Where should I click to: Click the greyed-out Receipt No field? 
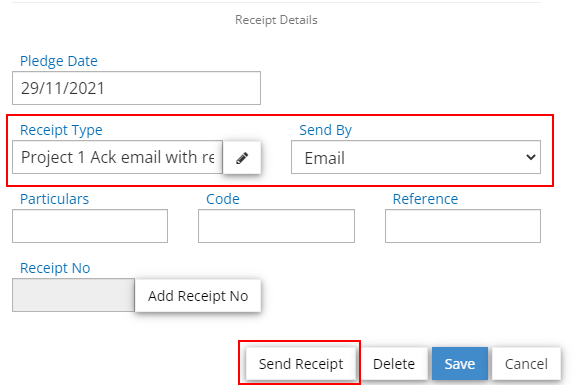[73, 295]
